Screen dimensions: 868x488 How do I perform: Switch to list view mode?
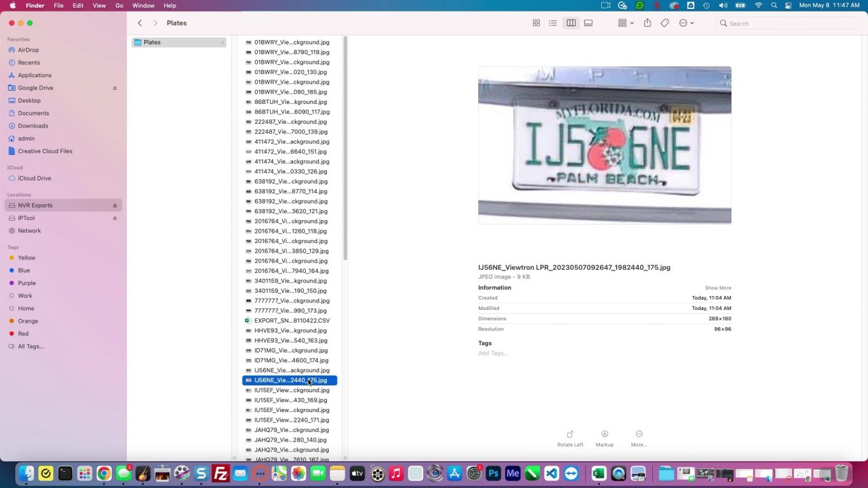click(553, 22)
